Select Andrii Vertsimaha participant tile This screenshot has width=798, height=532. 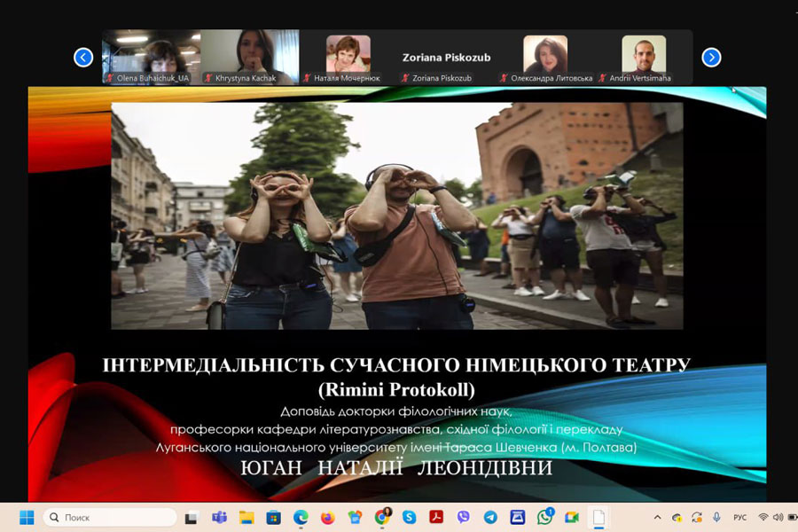(644, 57)
